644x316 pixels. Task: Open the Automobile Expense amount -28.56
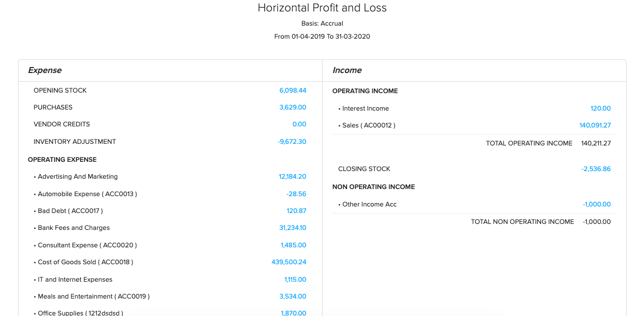[296, 194]
